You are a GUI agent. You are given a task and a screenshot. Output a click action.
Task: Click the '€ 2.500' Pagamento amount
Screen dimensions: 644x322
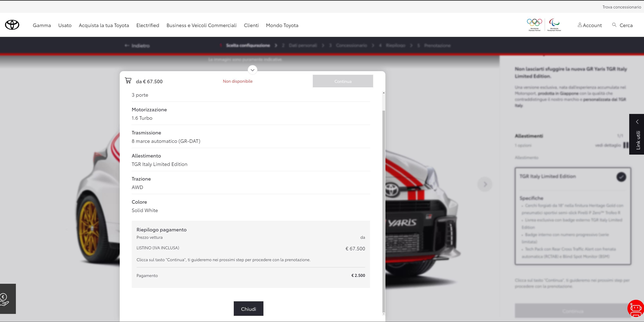(x=358, y=275)
